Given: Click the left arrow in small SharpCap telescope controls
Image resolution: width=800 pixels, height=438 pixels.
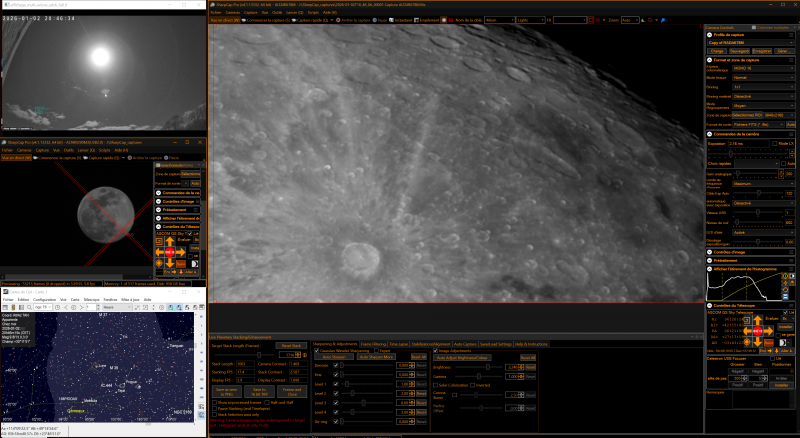Looking at the screenshot, I should click(160, 252).
